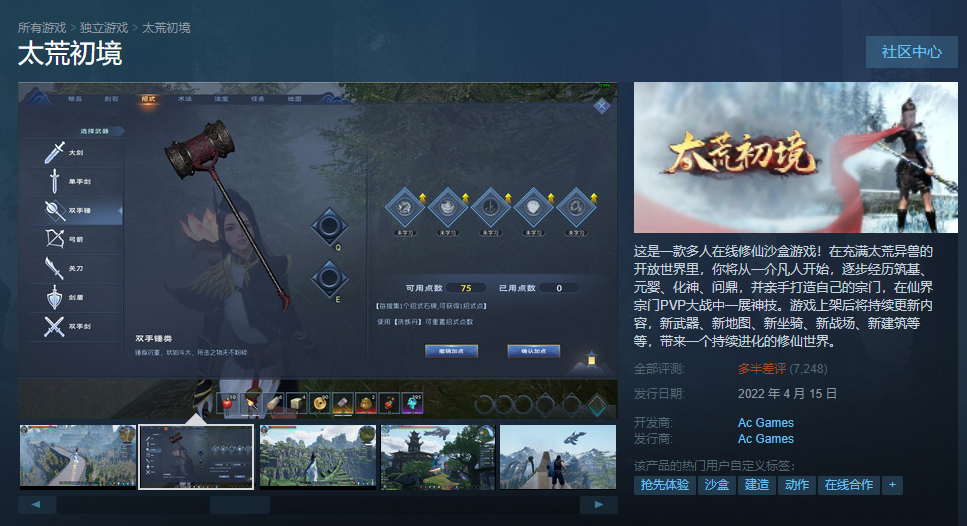Click the purple crystal hotbar item labeled 395
Viewport: 967px width, 526px height.
[x=412, y=403]
